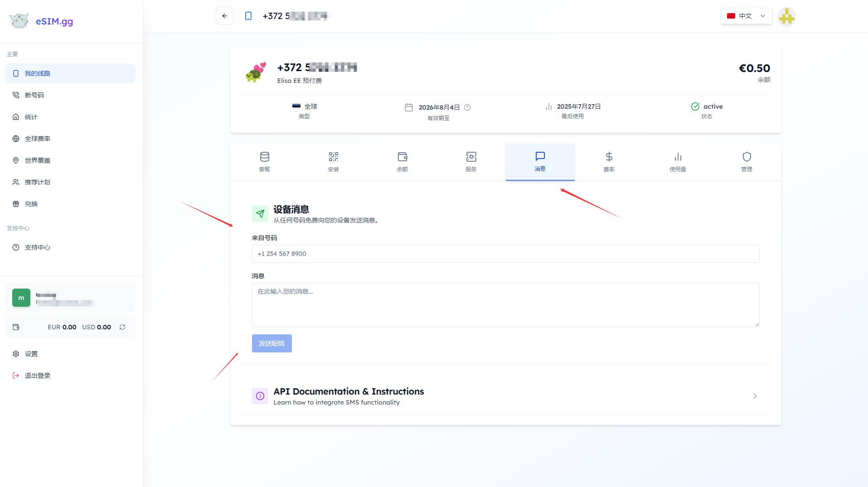Open the 余额 balance tab
Viewport: 868px width, 487px height.
click(x=402, y=162)
